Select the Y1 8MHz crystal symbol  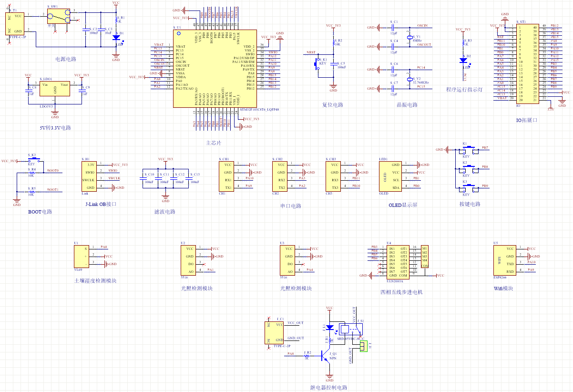point(409,36)
